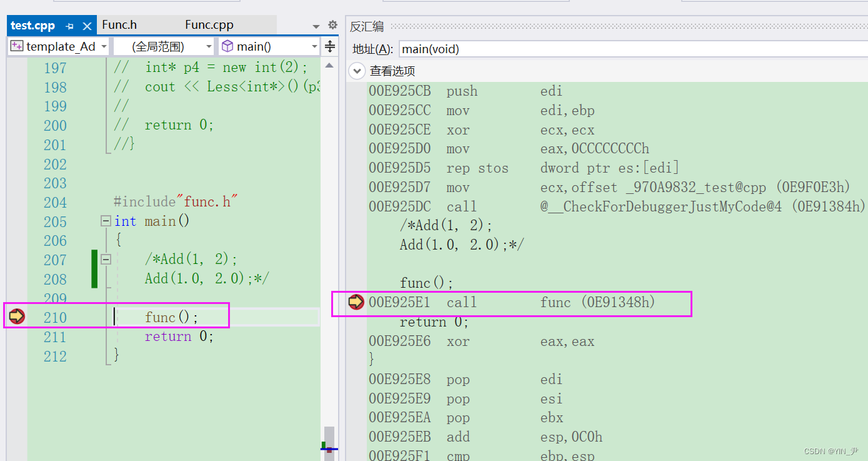Click the rep stos instruction line
The height and width of the screenshot is (461, 868).
524,168
